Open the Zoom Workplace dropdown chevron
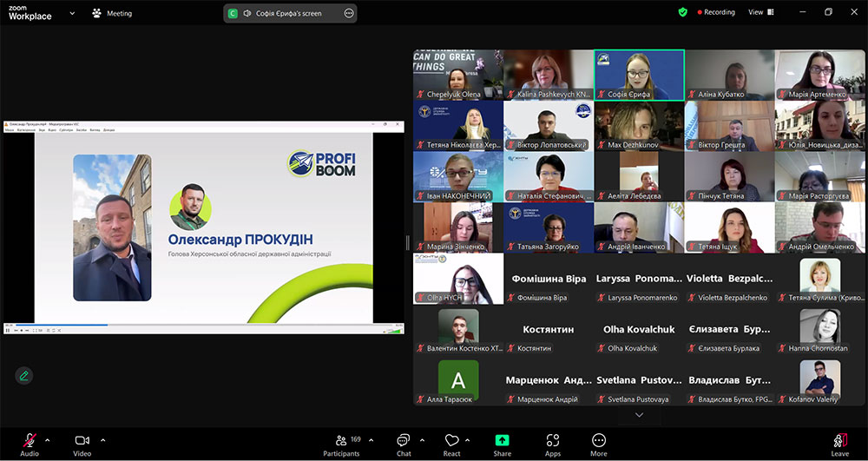This screenshot has height=461, width=868. (x=72, y=13)
